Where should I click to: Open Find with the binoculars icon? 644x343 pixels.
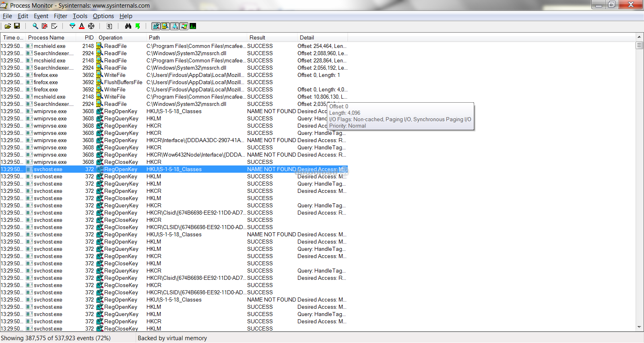pos(128,26)
